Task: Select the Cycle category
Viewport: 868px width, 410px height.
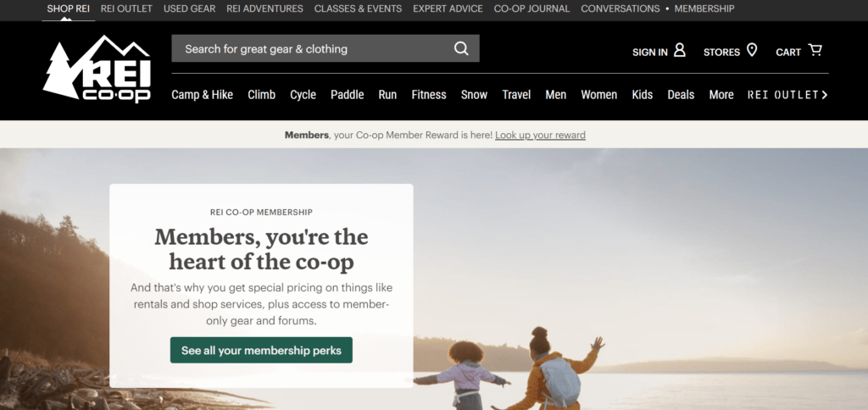Action: 303,95
